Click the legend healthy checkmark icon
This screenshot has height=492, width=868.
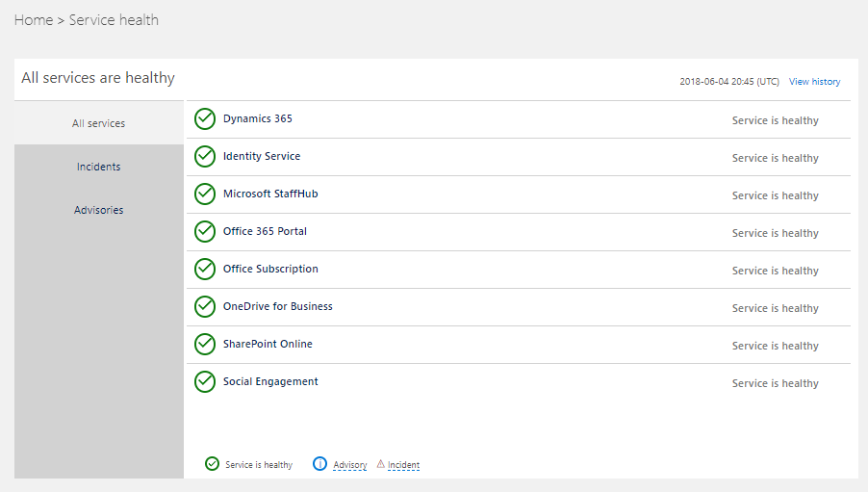pos(212,464)
